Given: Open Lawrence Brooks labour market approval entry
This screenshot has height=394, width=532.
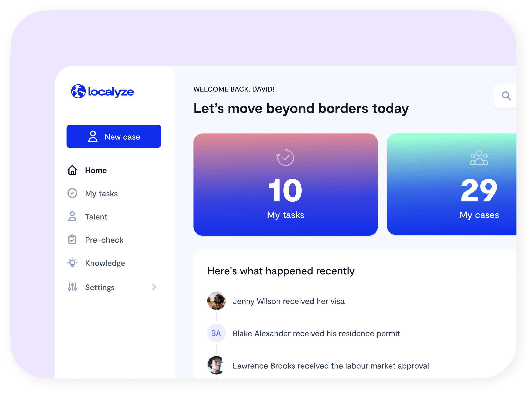Looking at the screenshot, I should click(331, 366).
